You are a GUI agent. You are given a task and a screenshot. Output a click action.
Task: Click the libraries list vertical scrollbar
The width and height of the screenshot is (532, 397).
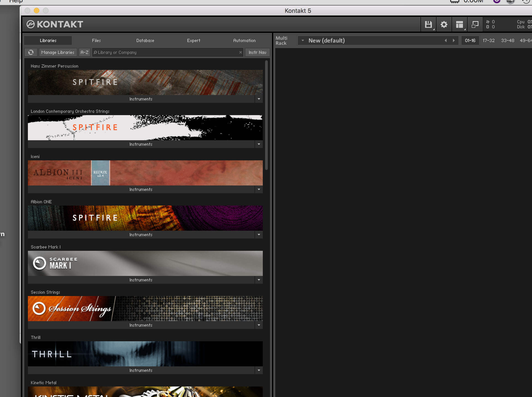(x=266, y=115)
